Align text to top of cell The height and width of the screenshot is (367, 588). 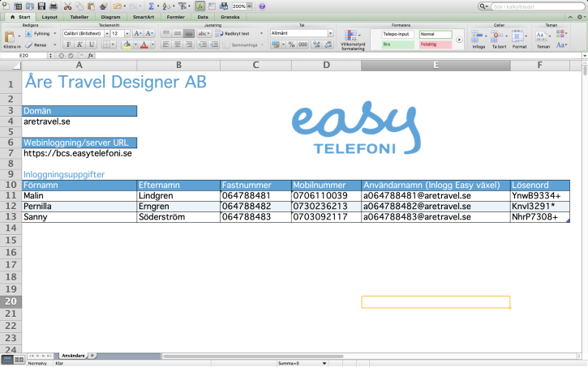166,33
